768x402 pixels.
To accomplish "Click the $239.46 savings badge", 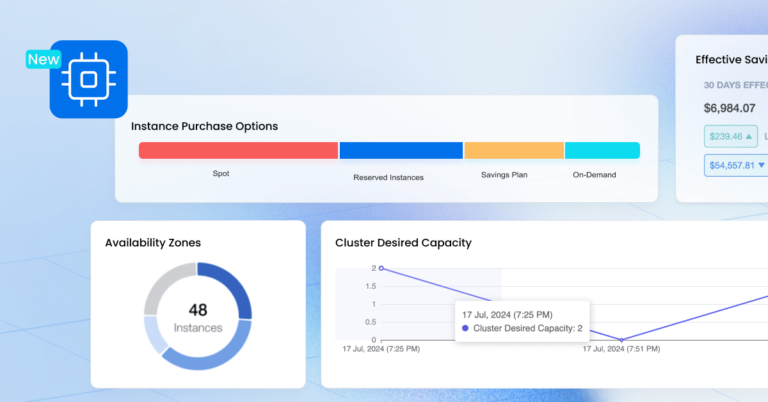I will pos(732,136).
